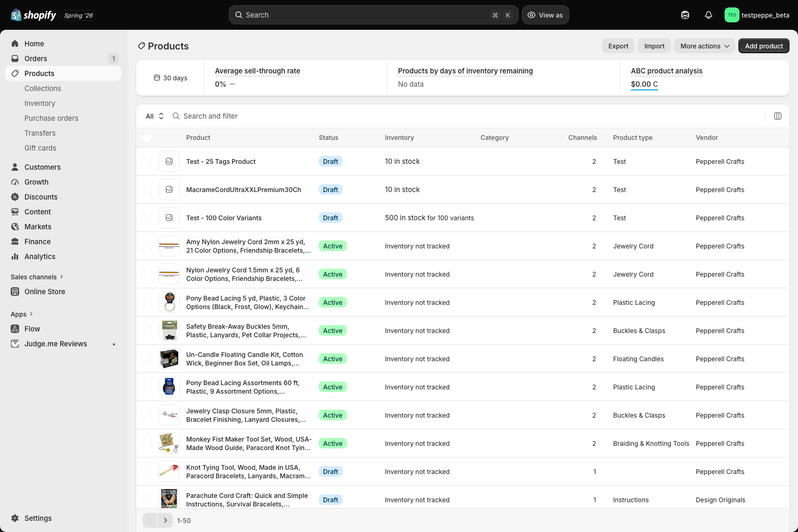Select the Amy Nylon Jewelry Cord checkbox
Viewport: 798px width, 532px height.
pyautogui.click(x=147, y=246)
